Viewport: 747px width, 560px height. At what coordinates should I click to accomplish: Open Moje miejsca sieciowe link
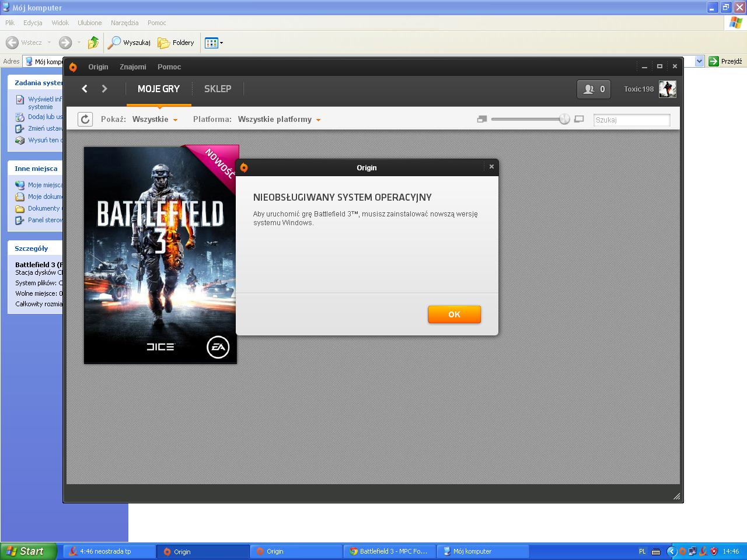tap(45, 185)
